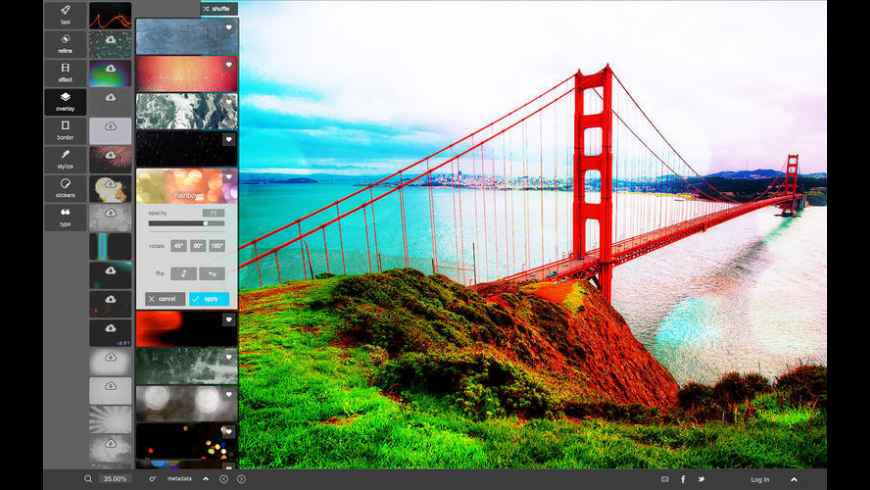
Task: Click the opacity slider track
Action: [186, 224]
